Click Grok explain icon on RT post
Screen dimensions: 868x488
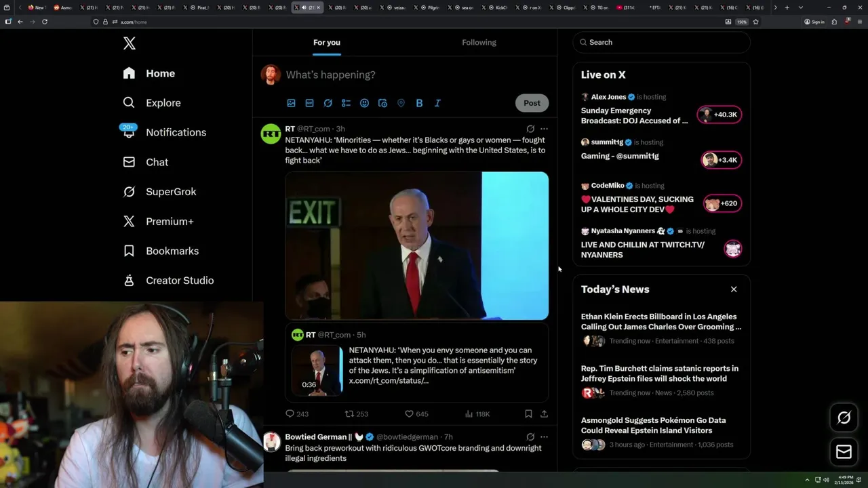point(530,129)
